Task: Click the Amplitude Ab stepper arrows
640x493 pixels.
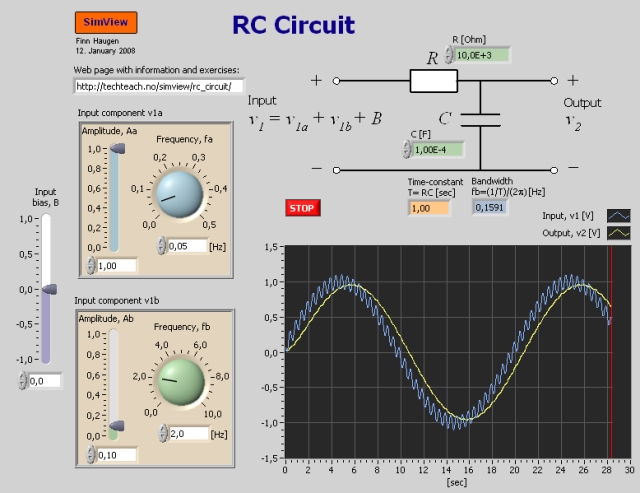Action: coord(91,454)
